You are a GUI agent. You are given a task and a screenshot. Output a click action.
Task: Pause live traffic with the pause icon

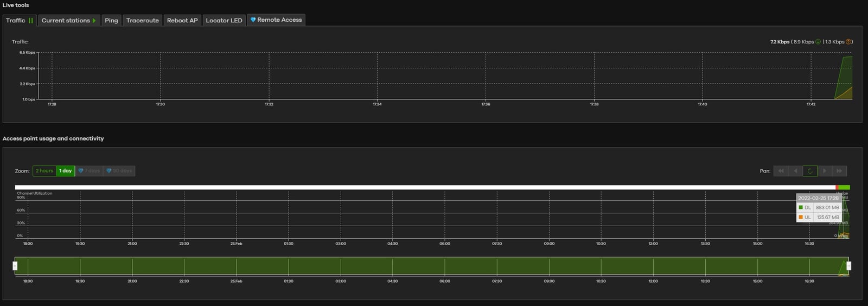[x=31, y=21]
